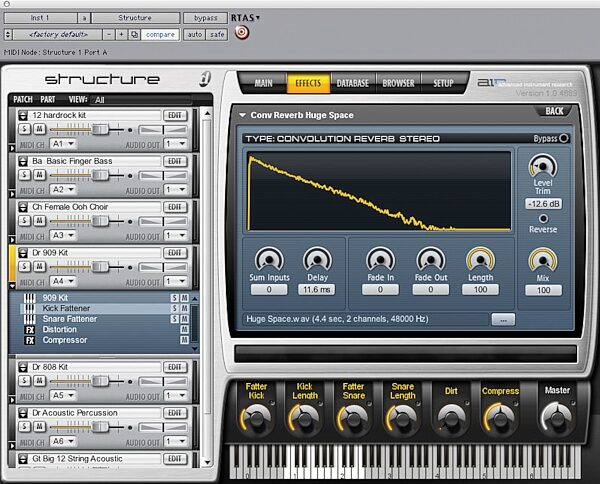Click the Fatter Kick smart knob
The width and height of the screenshot is (600, 484).
[256, 418]
